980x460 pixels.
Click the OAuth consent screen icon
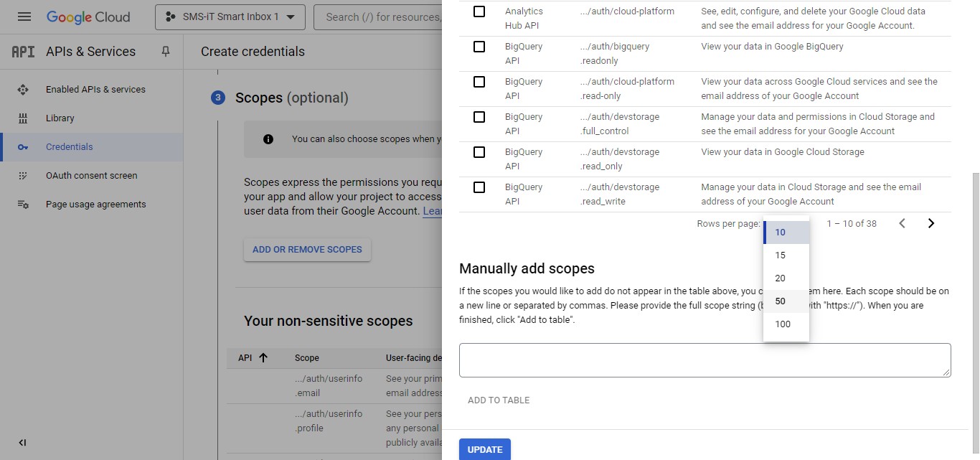coord(23,176)
